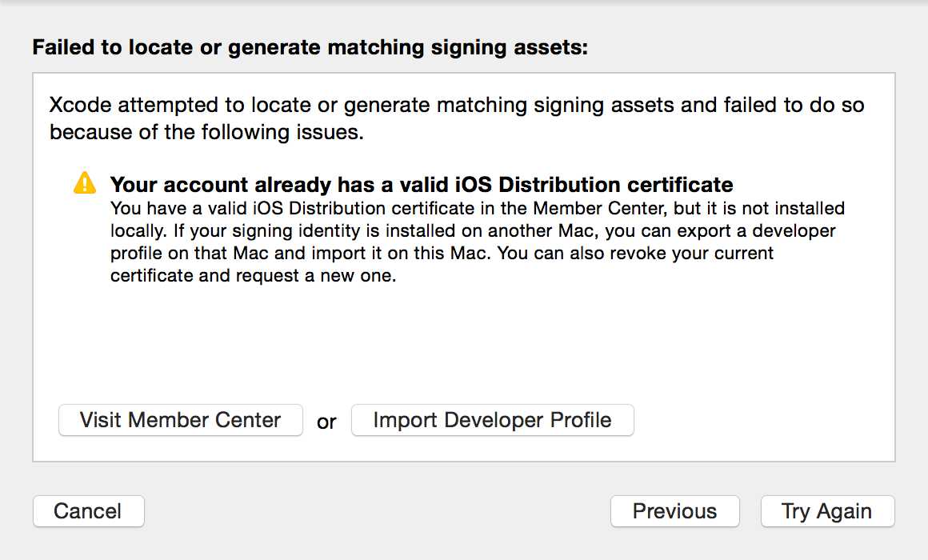Click the line starting 'profile on that Mac'
The width and height of the screenshot is (928, 560).
442,254
